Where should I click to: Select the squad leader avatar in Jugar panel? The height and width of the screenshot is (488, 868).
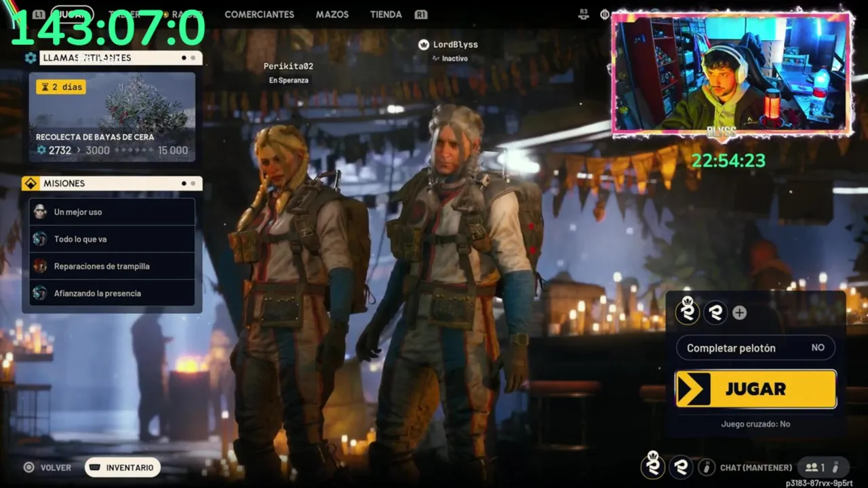[x=688, y=312]
